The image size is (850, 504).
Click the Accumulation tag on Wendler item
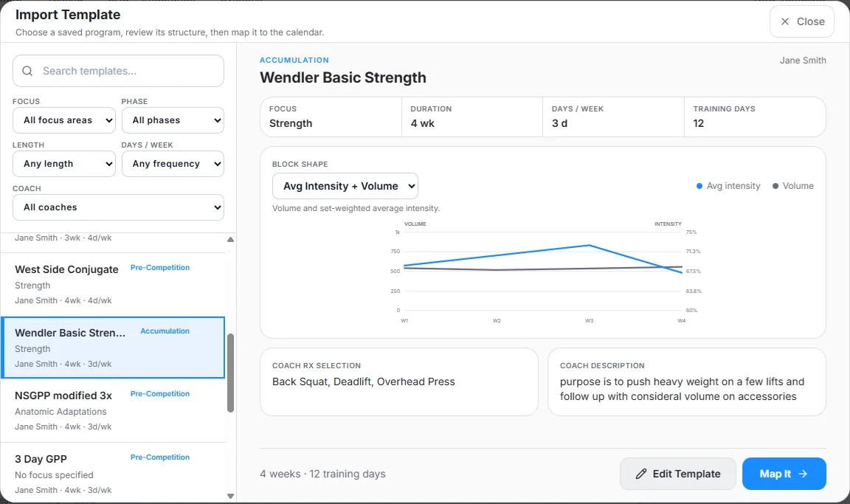click(x=165, y=331)
